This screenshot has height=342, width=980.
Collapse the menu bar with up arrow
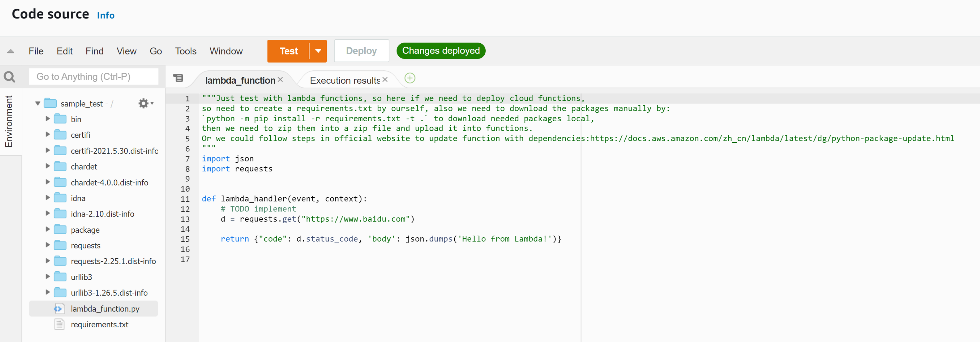(x=11, y=51)
